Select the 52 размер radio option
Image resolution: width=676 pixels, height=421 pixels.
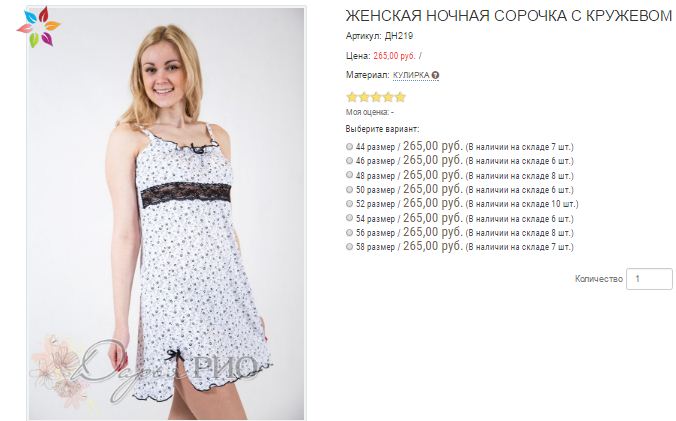349,203
